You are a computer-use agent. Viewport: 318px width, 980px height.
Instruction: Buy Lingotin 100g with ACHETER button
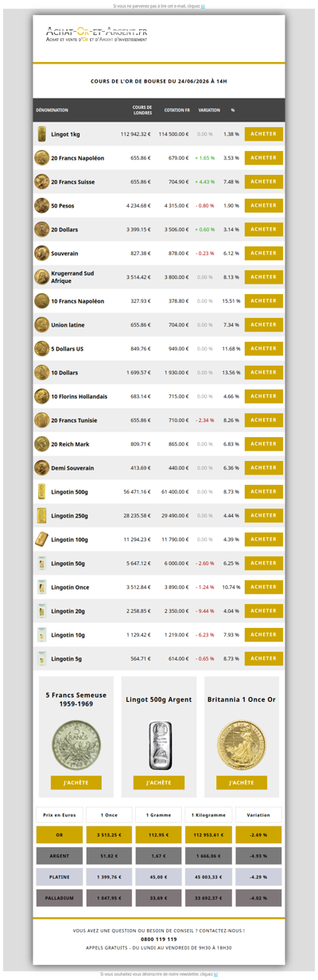coord(263,539)
